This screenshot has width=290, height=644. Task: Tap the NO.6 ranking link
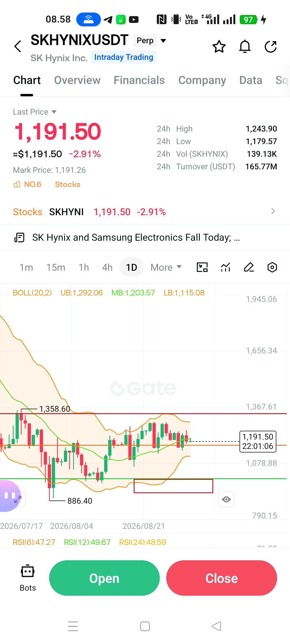pos(28,184)
